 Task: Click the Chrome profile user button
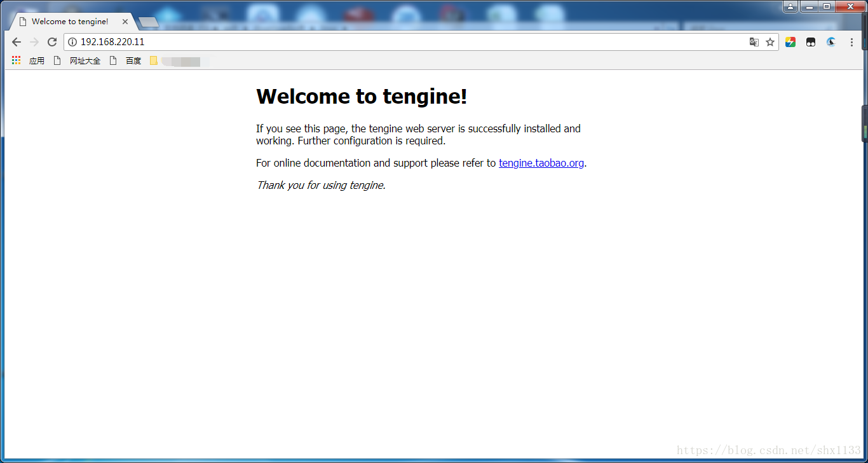[790, 6]
